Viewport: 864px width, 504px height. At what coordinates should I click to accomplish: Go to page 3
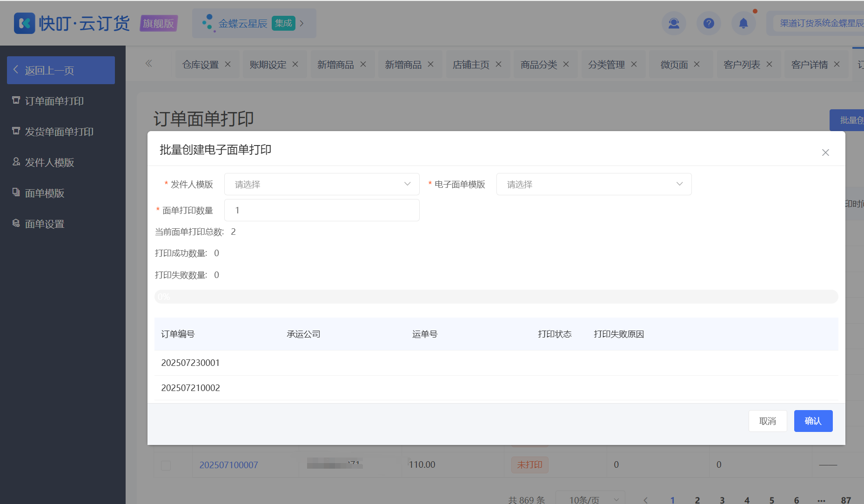[722, 500]
